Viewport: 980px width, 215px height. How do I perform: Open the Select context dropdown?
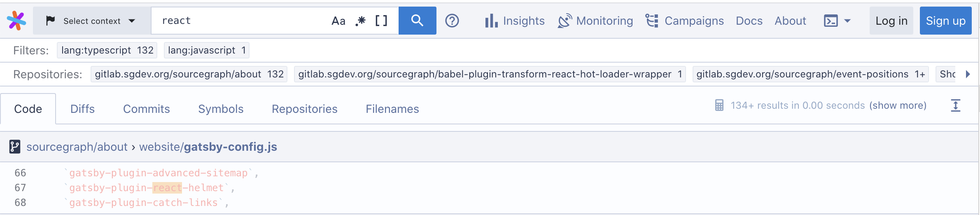tap(92, 21)
